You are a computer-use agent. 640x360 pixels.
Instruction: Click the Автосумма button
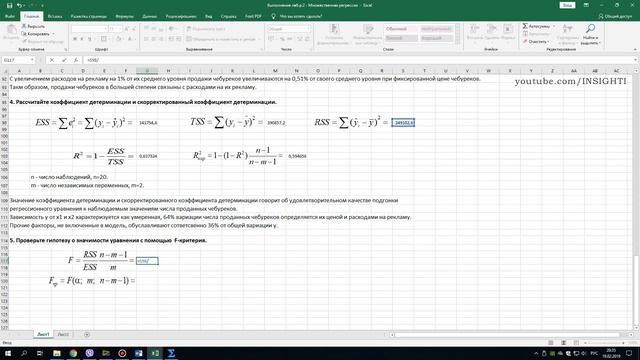tap(536, 26)
